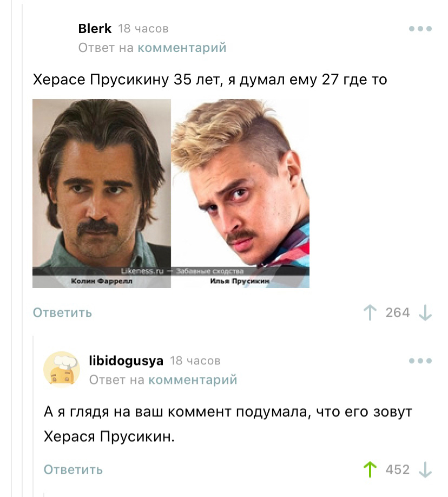Click the 18 часов timestamp beside Blerk

point(143,29)
